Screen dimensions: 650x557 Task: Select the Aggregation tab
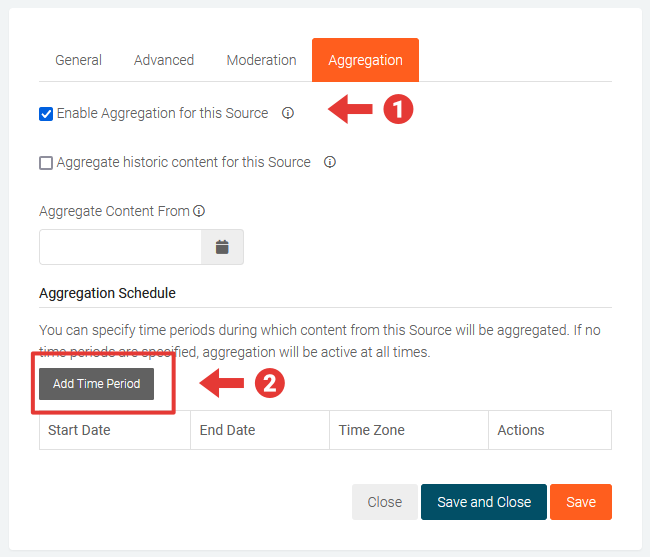(x=365, y=60)
